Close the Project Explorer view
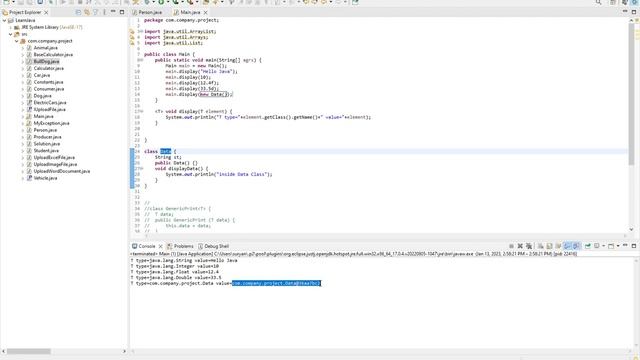Viewport: 640px width, 360px height. (x=46, y=12)
